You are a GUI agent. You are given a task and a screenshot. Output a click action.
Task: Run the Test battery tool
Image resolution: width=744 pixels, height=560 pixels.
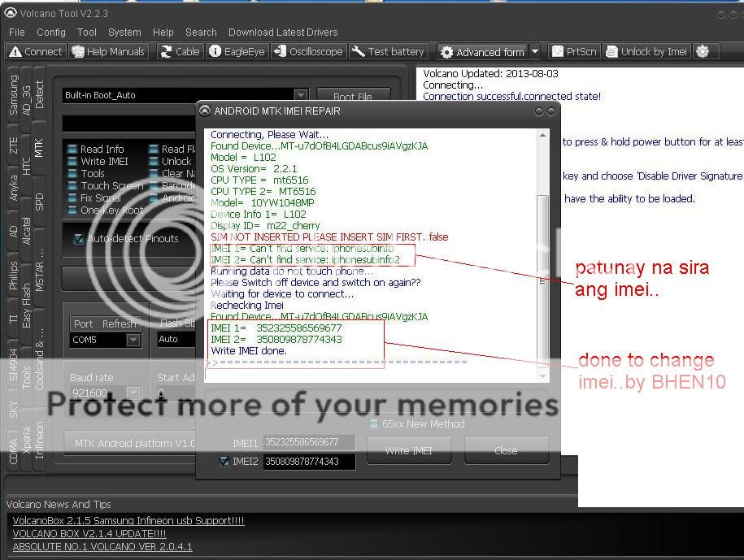(388, 51)
